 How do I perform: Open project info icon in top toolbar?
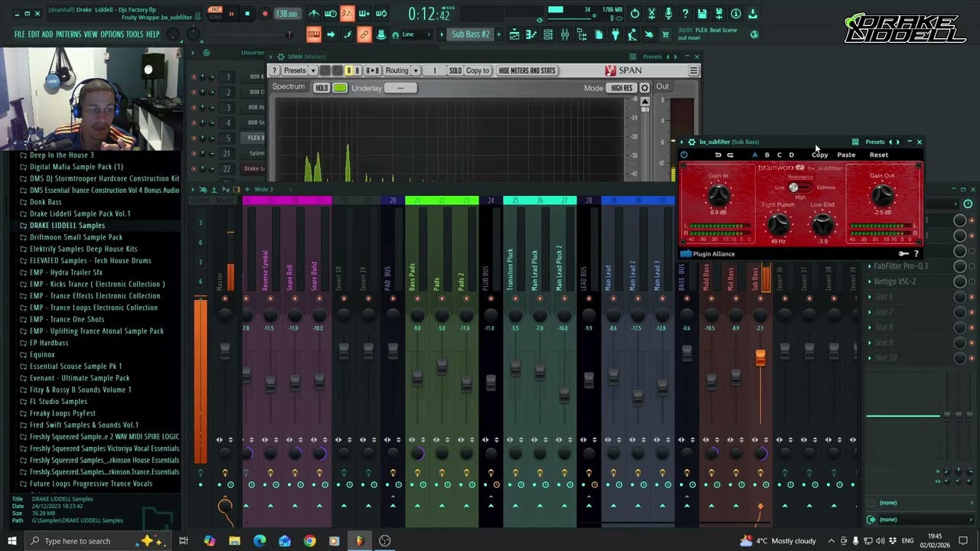pyautogui.click(x=736, y=14)
